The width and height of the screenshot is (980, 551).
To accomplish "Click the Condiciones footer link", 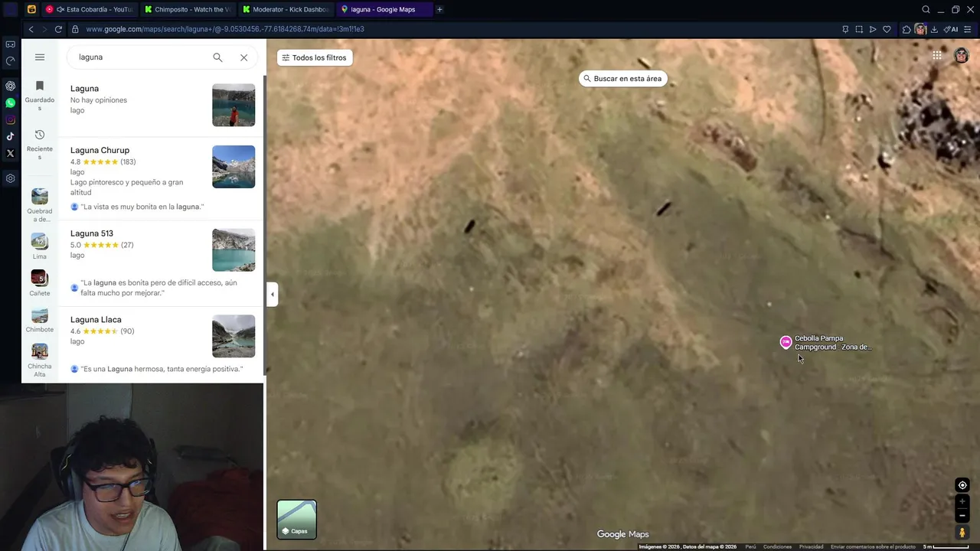I will point(777,546).
